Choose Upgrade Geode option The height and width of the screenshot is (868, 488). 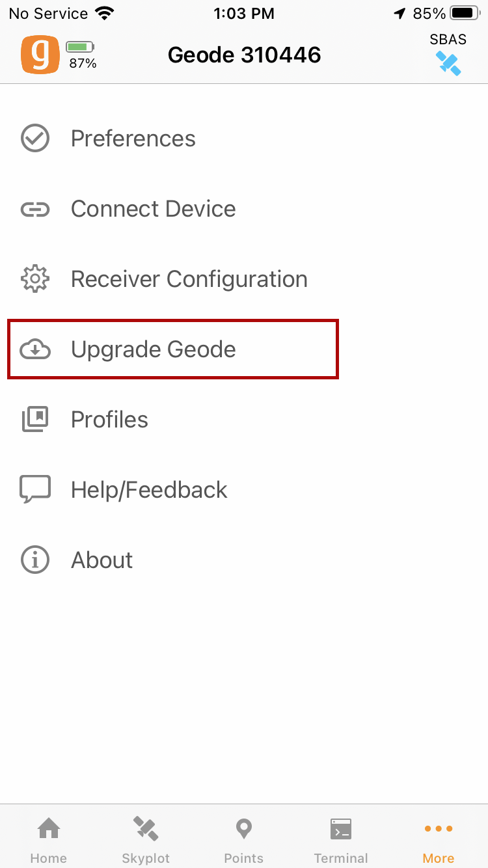154,349
